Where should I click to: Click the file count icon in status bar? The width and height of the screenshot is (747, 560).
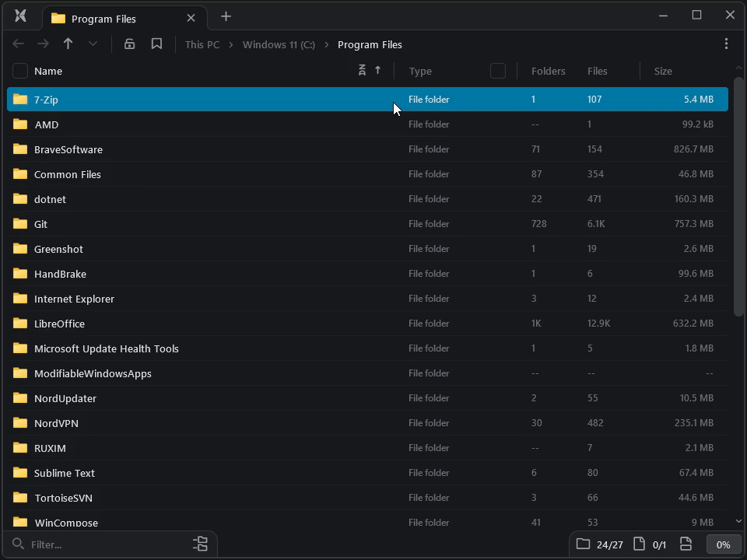(640, 544)
